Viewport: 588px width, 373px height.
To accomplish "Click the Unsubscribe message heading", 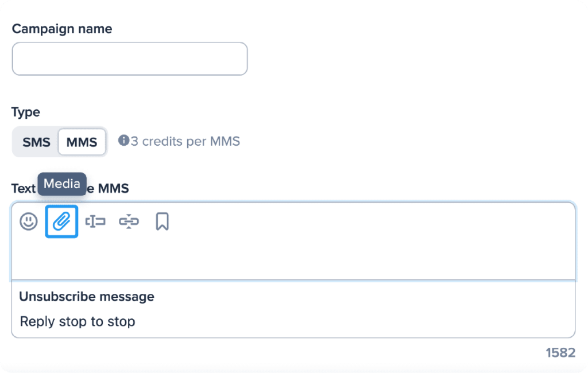I will 87,297.
